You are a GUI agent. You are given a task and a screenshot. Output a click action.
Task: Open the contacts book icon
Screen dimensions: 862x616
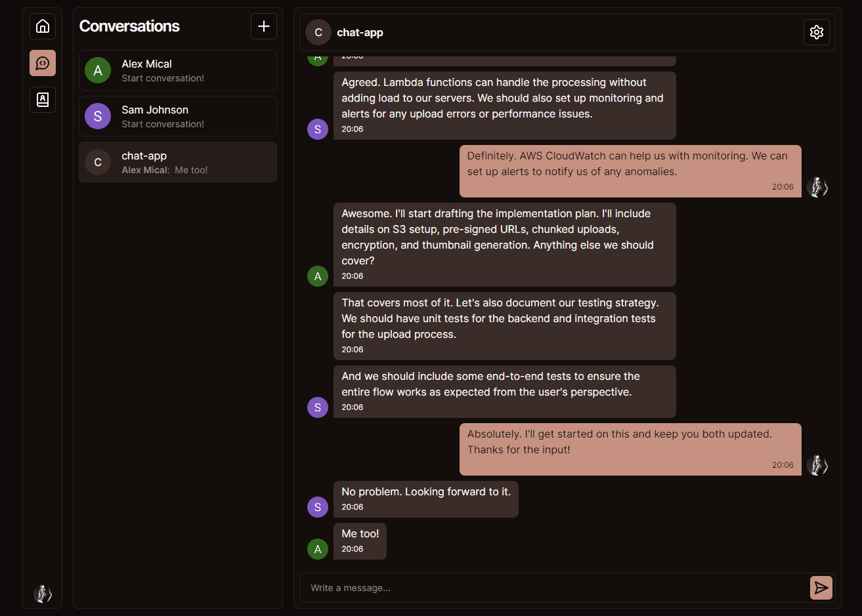(43, 100)
